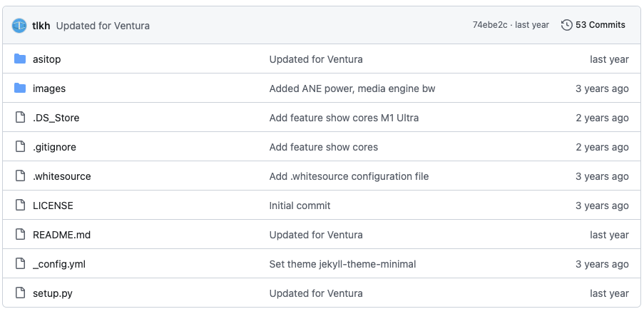
Task: Open latest commit message in header row
Action: pos(103,26)
